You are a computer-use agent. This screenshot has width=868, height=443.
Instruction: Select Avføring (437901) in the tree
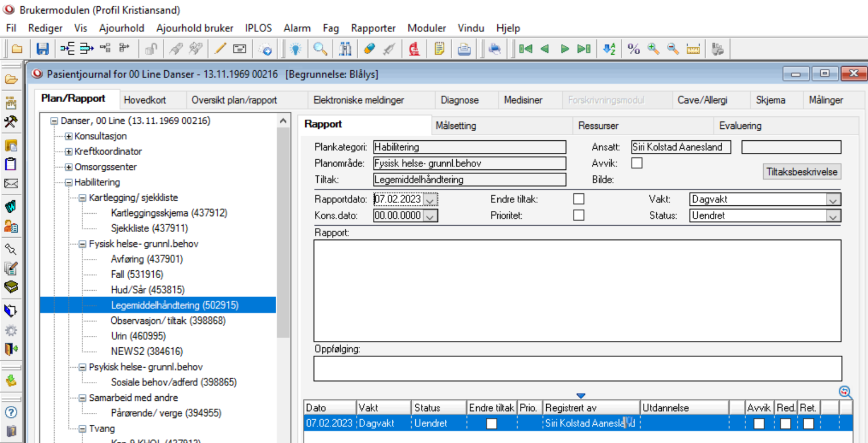147,259
